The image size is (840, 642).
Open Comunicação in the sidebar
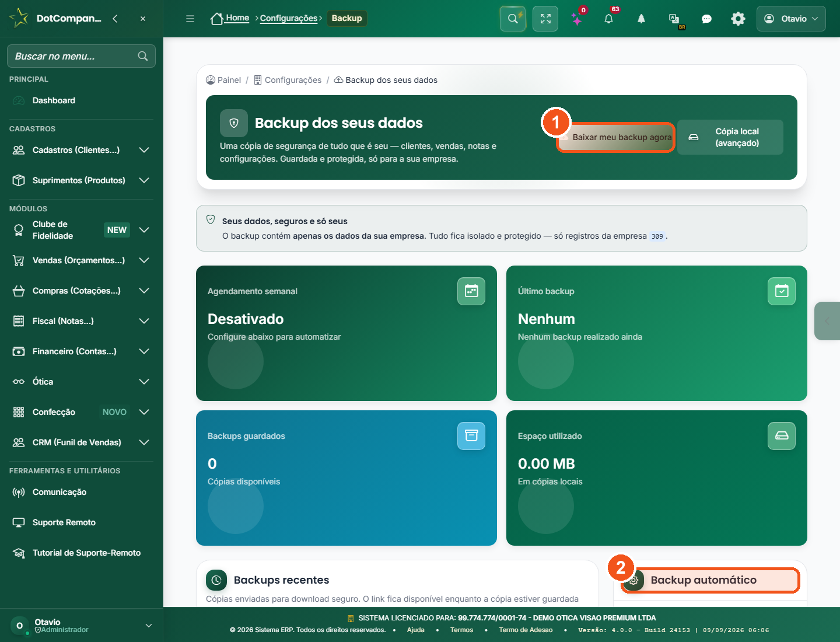coord(81,492)
